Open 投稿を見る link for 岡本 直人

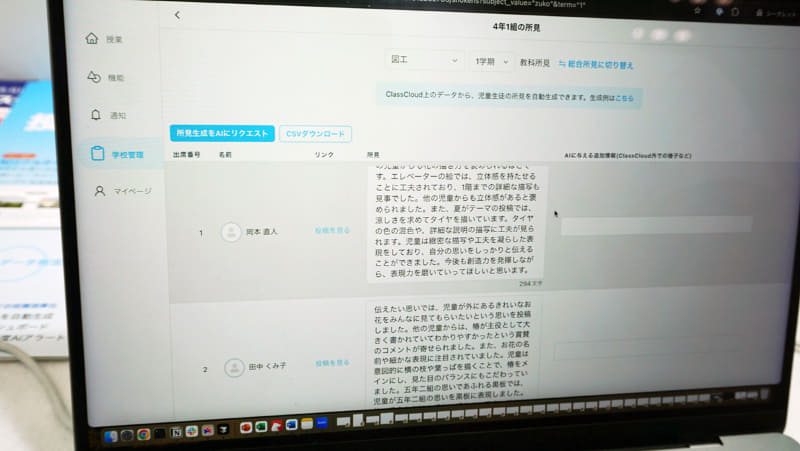pyautogui.click(x=332, y=231)
